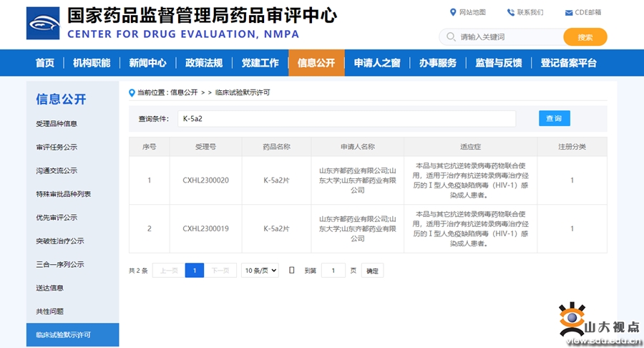Select 受理品种信息 in the left sidebar

[57, 124]
